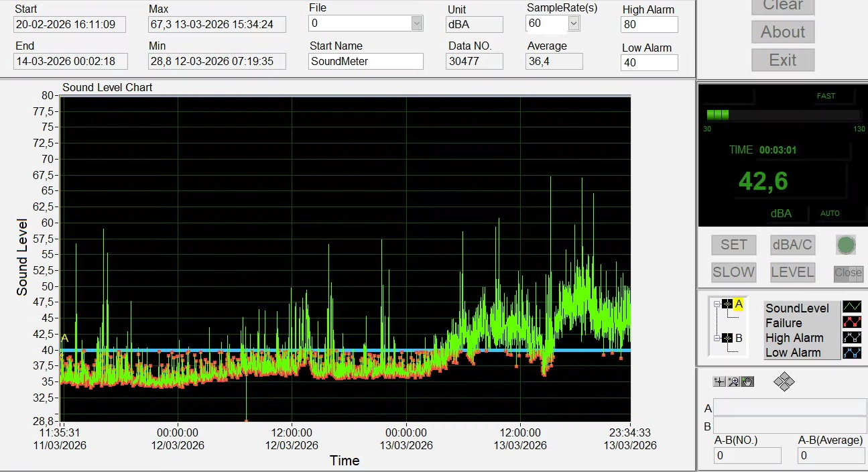Select the zoom magnifier tool
868x472 pixels.
coord(734,381)
